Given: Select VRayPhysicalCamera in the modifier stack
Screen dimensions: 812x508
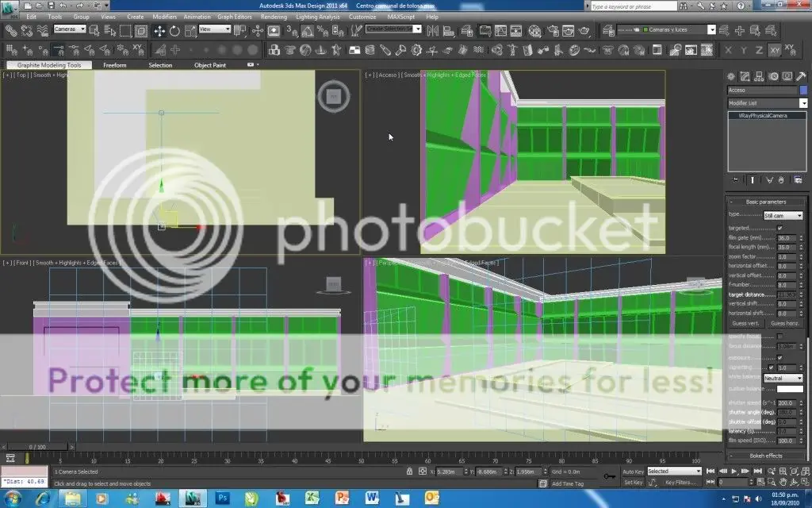Looking at the screenshot, I should point(768,116).
